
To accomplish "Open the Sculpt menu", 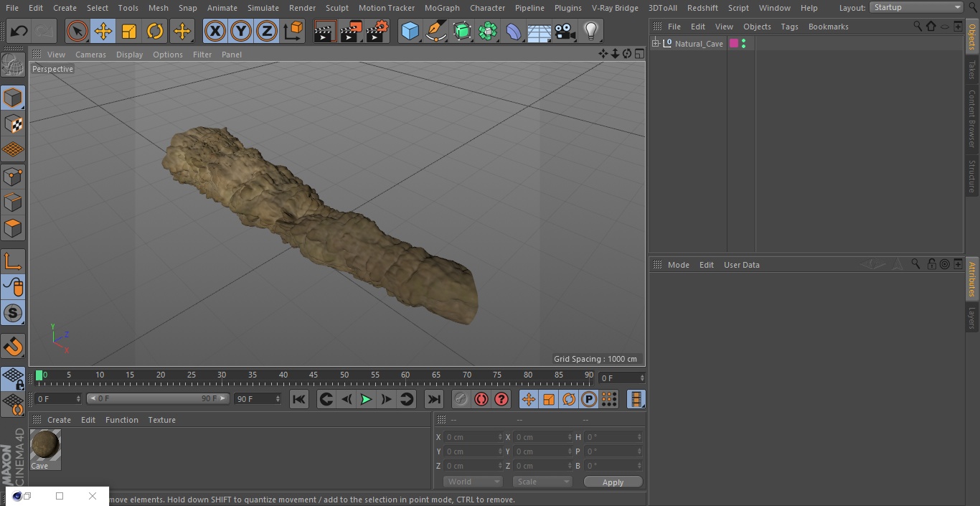I will [x=336, y=8].
